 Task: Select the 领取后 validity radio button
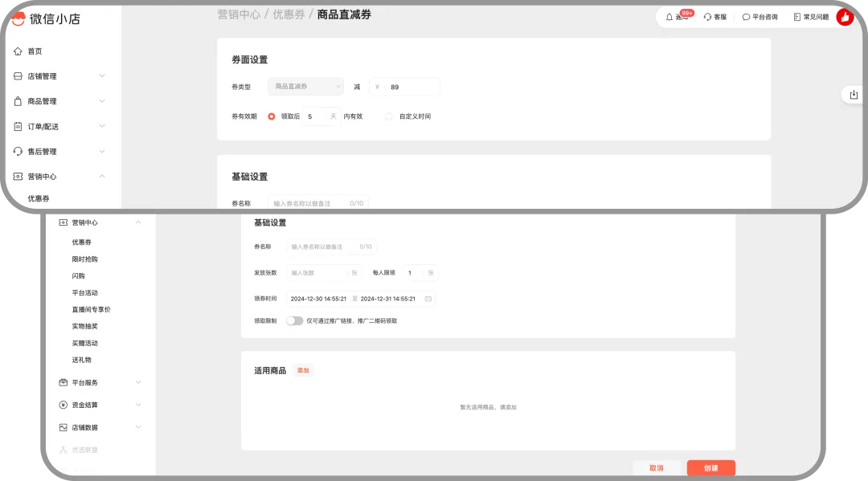point(272,116)
